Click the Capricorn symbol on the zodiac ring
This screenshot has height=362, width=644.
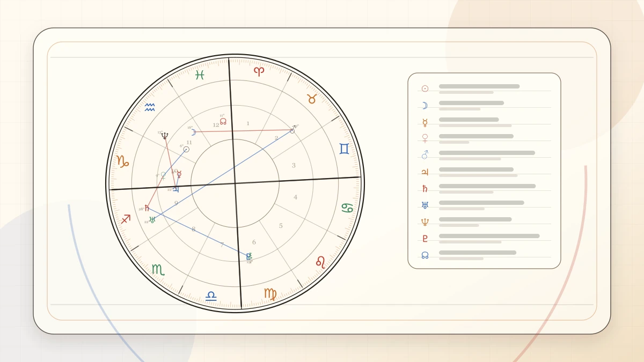[x=122, y=161]
